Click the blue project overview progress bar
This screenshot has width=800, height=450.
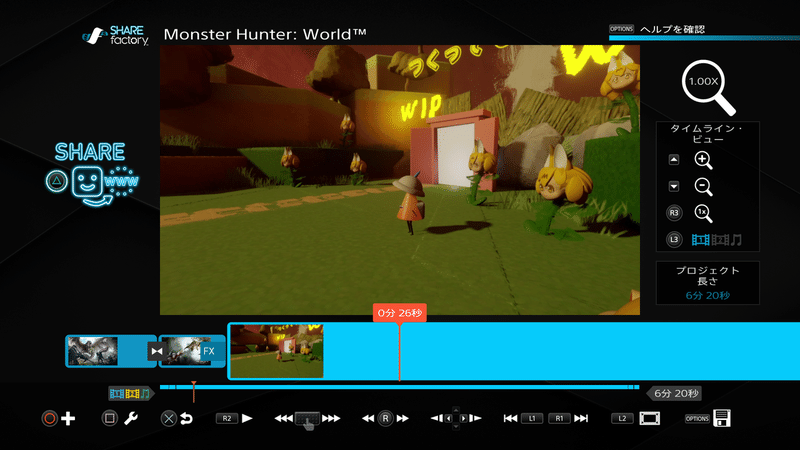click(x=399, y=387)
